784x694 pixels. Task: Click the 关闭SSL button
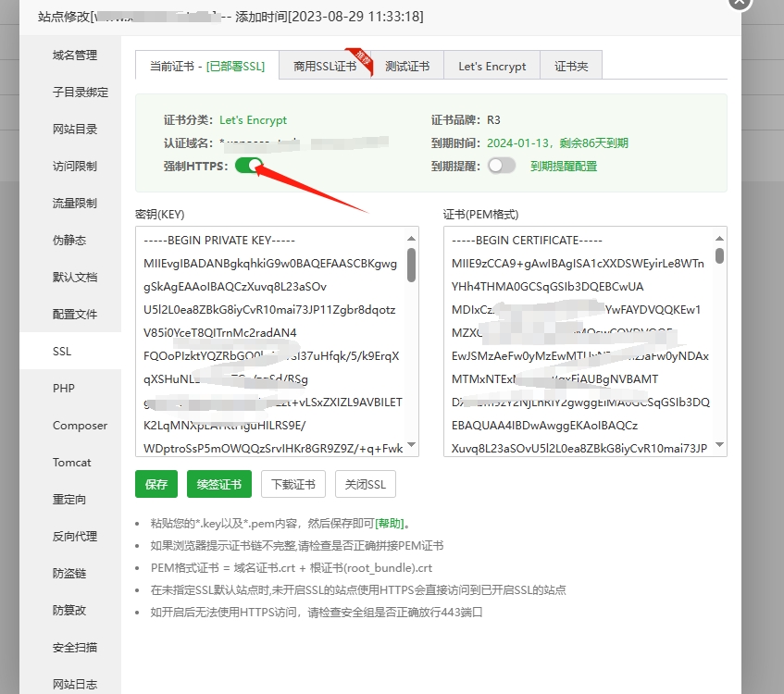[x=366, y=484]
